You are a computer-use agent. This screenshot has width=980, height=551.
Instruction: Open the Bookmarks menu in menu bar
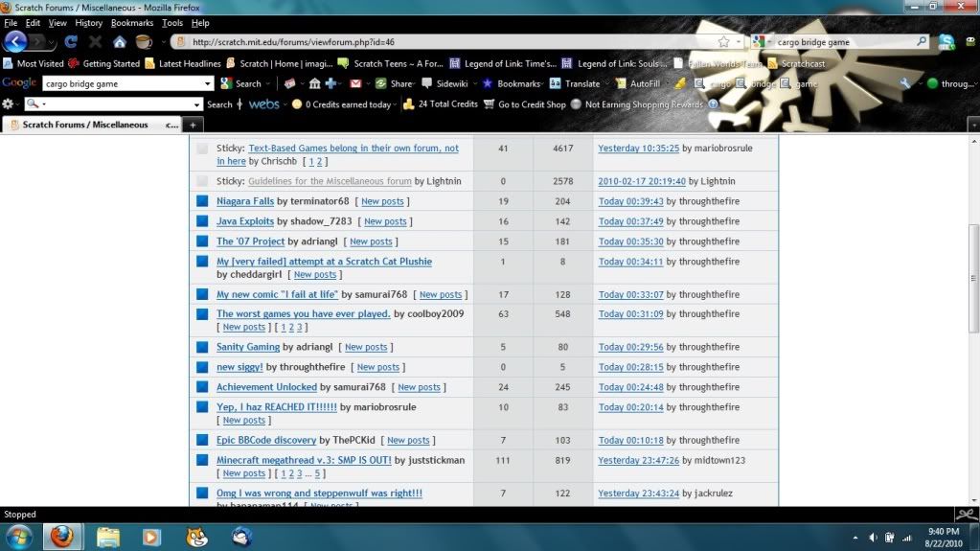(x=131, y=22)
